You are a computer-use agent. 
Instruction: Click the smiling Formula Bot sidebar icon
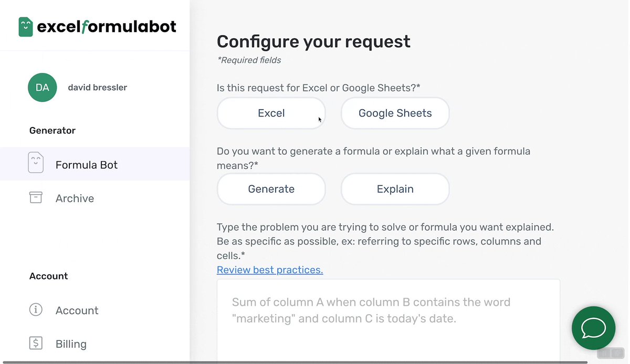point(36,164)
